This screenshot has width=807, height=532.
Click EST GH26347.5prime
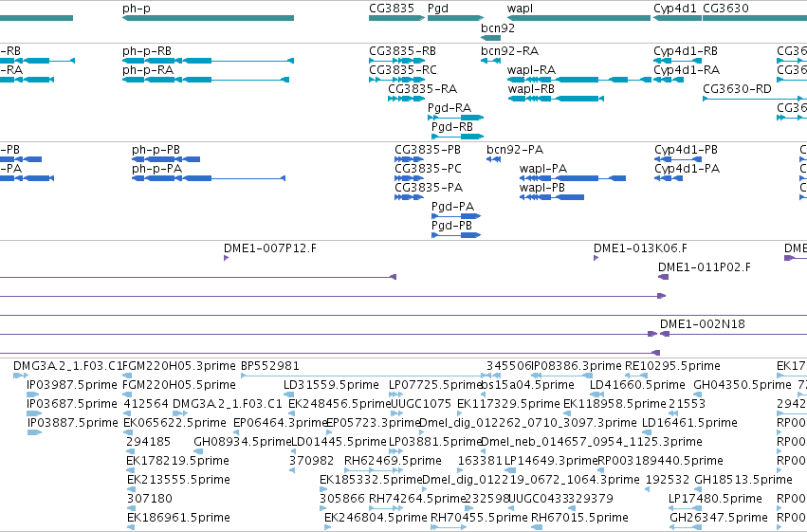(x=686, y=527)
